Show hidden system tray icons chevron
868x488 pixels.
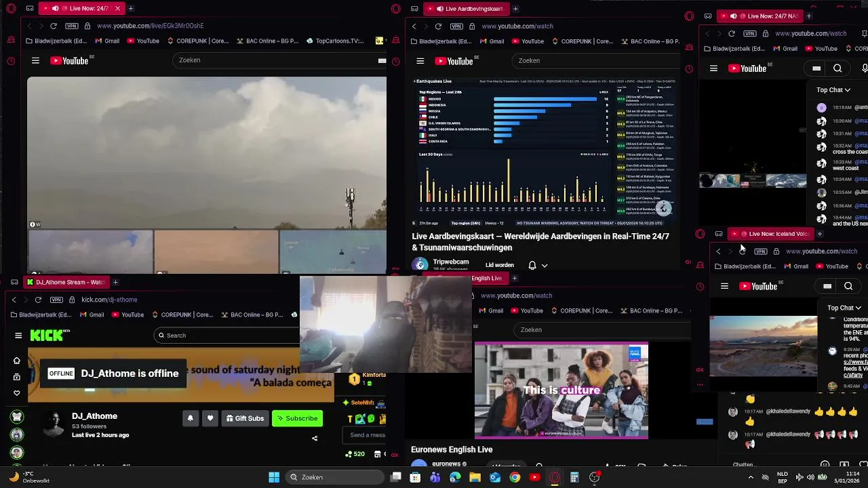click(x=751, y=477)
